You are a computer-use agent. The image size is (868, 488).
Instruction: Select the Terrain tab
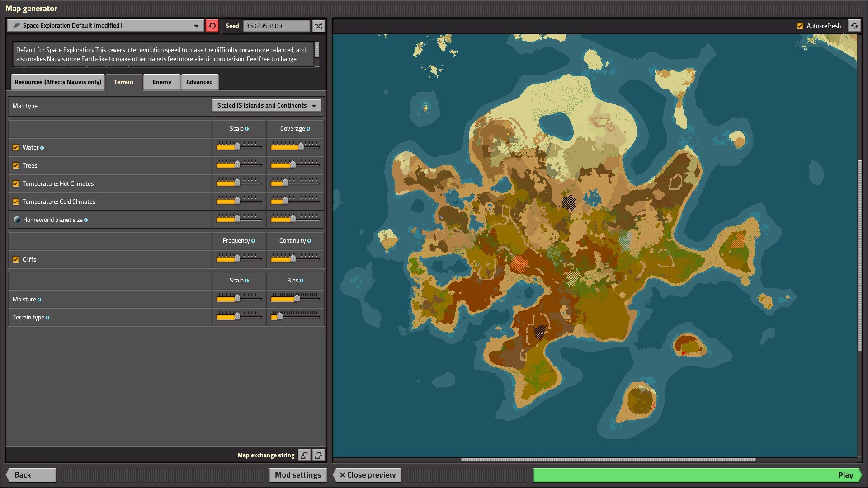tap(123, 82)
